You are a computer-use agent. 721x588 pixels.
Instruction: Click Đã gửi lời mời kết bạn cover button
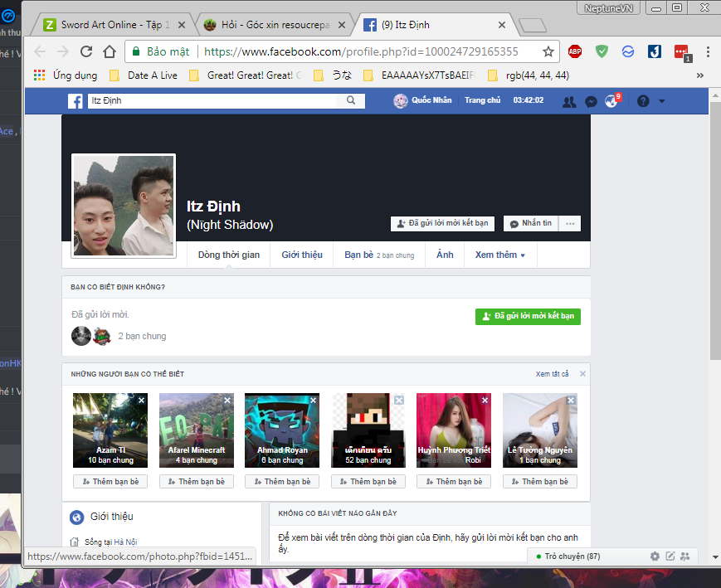pos(442,223)
